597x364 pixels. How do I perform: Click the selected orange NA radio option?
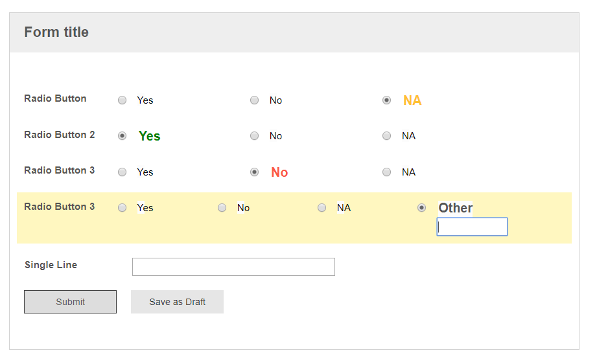point(387,100)
